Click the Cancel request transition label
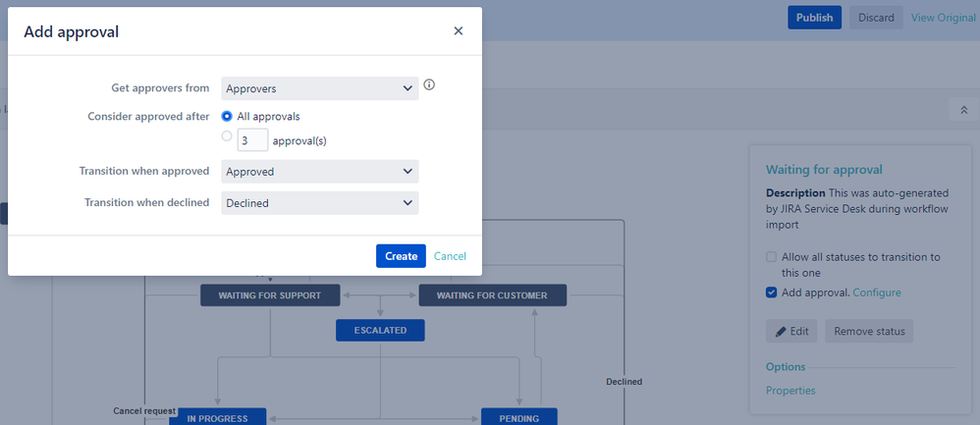Viewport: 980px width, 425px height. click(144, 410)
